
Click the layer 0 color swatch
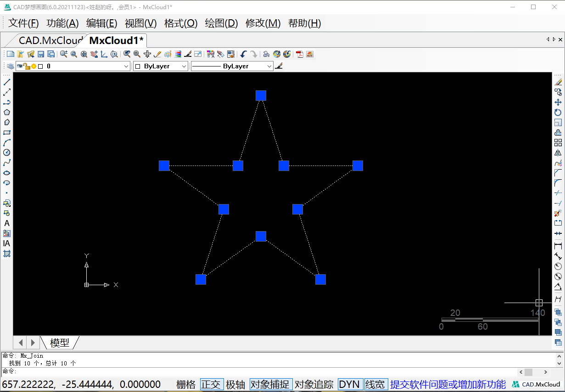tap(40, 66)
